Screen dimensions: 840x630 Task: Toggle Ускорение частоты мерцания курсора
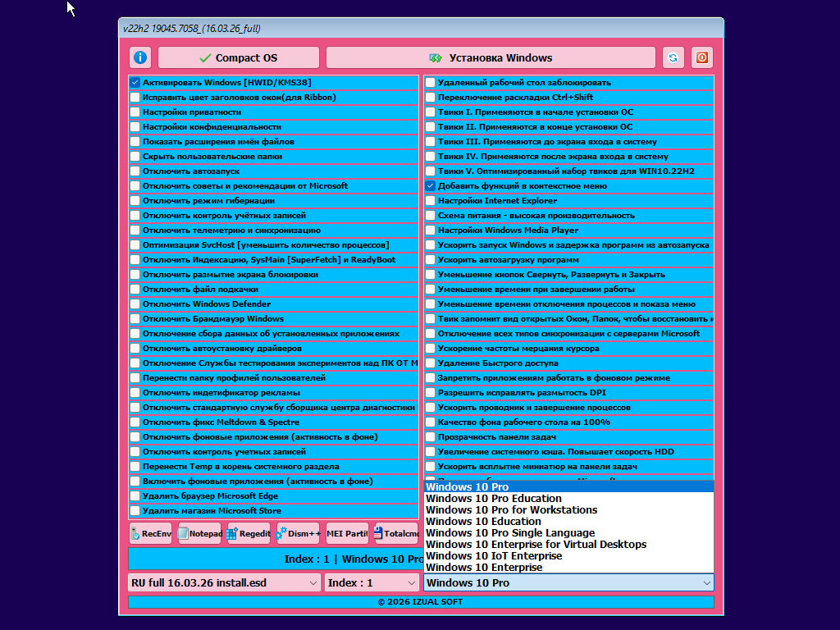[x=430, y=348]
